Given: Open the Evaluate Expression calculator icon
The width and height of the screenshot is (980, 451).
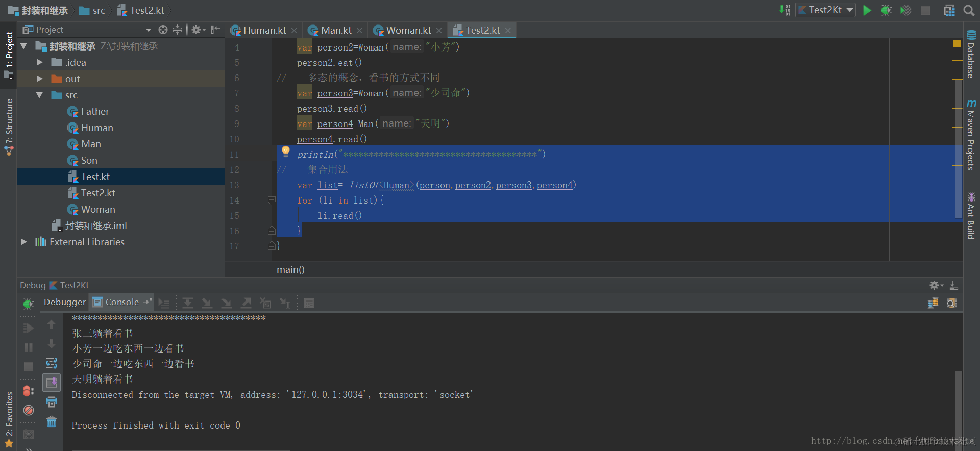Looking at the screenshot, I should click(x=309, y=304).
